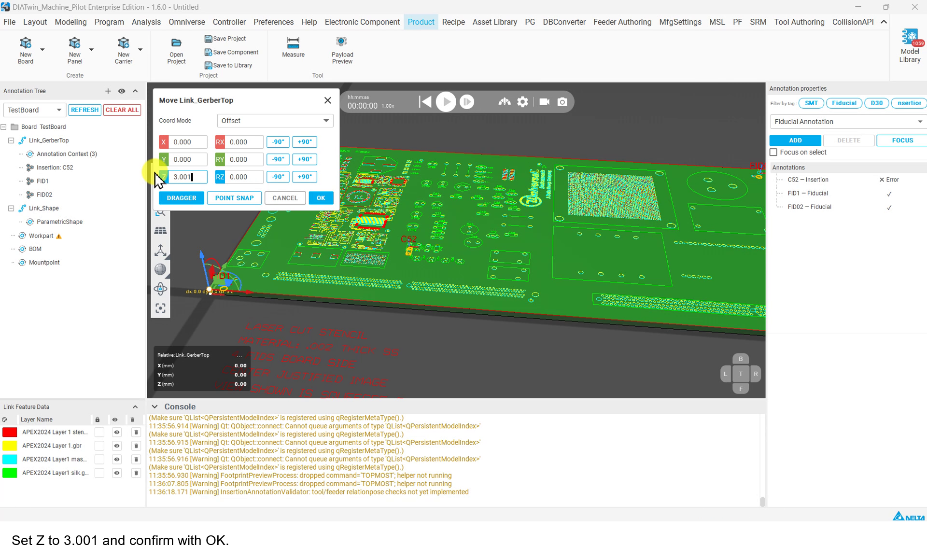Open the Model Library
The height and width of the screenshot is (560, 927).
[x=910, y=46]
